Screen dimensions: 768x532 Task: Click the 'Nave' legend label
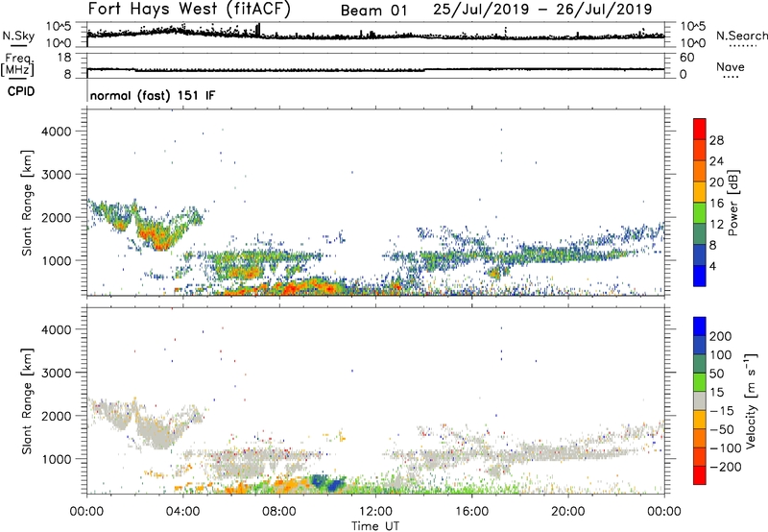(x=731, y=66)
